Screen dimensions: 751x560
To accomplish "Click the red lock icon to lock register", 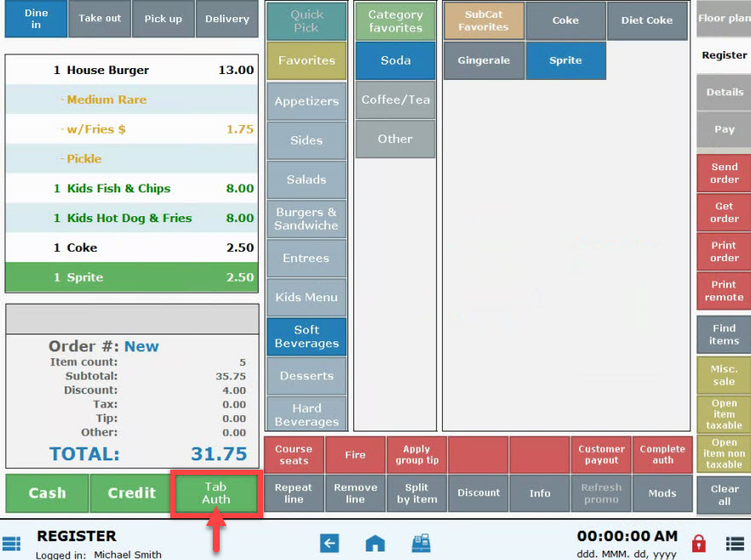I will coord(700,543).
